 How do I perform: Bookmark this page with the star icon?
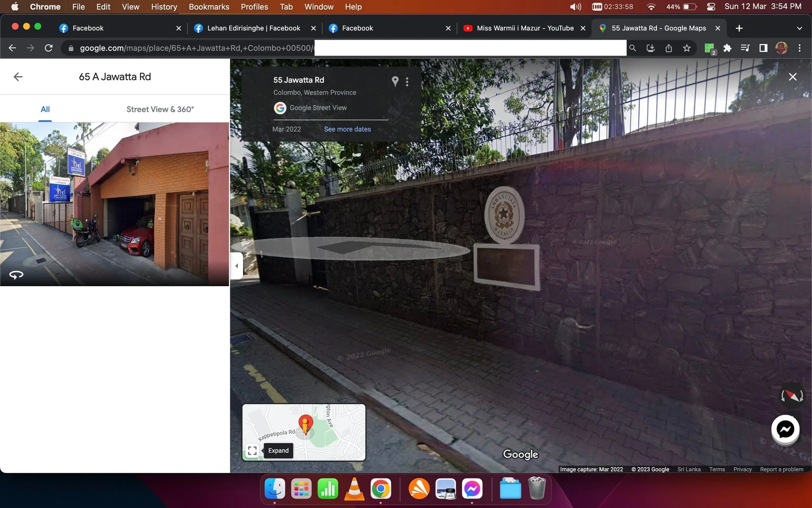(x=687, y=48)
